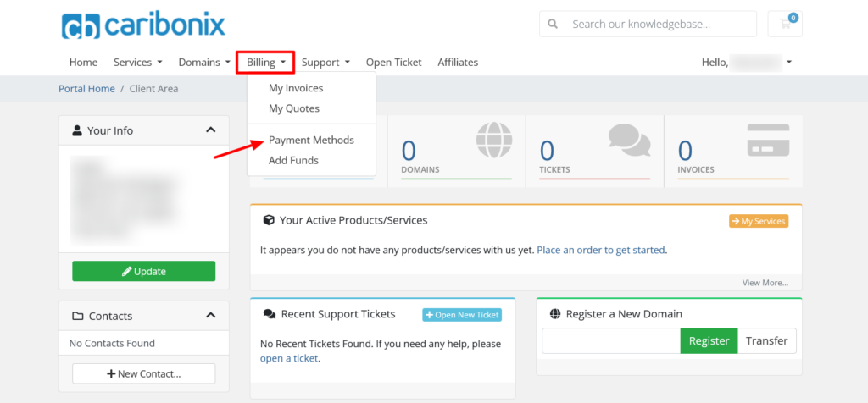
Task: Click the Open New Ticket button
Action: [x=462, y=315]
